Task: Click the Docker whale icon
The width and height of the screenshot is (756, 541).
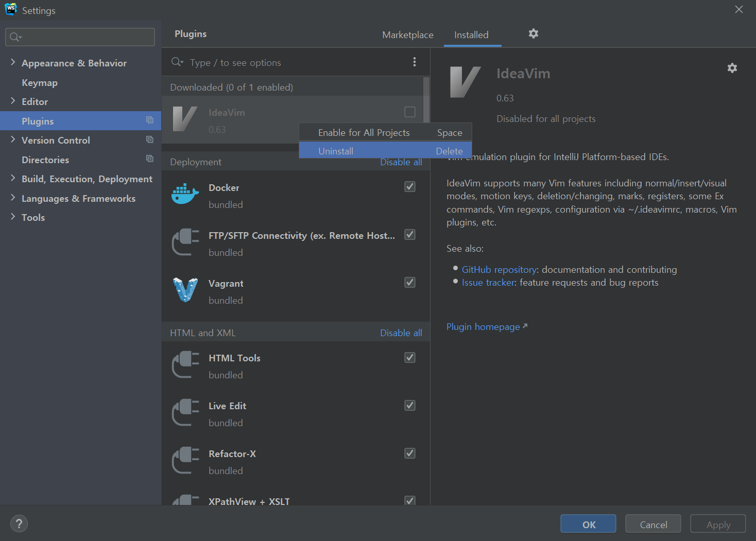Action: point(185,194)
